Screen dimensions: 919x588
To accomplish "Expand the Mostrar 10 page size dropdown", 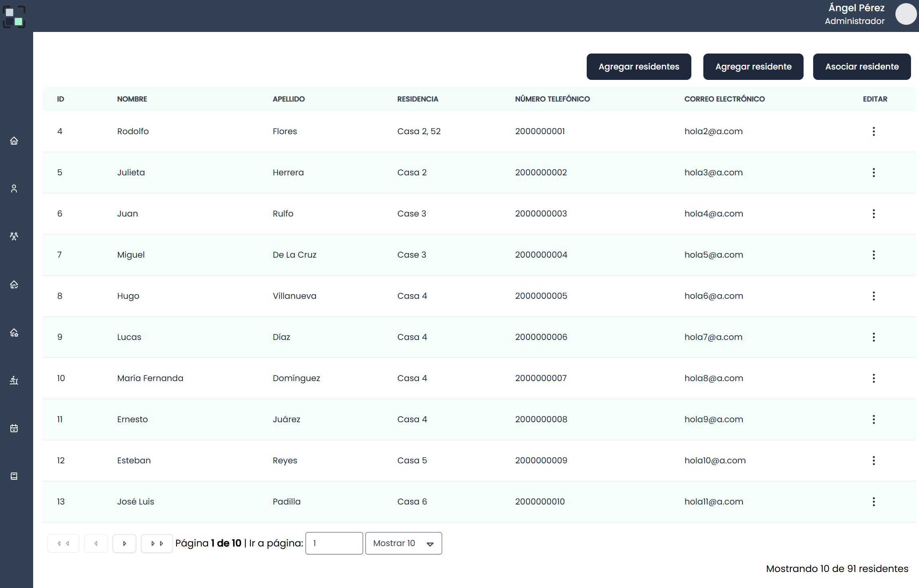I will 403,543.
